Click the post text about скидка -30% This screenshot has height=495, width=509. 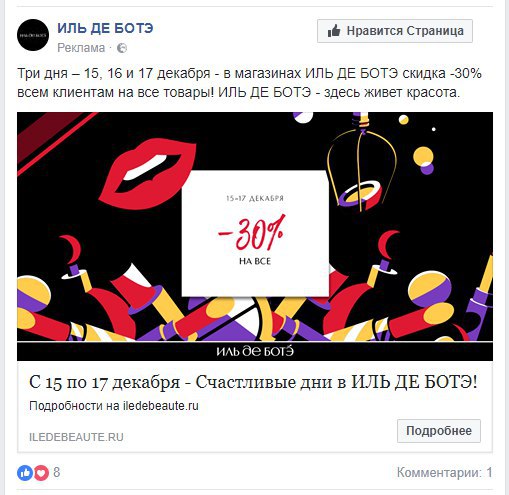point(249,83)
